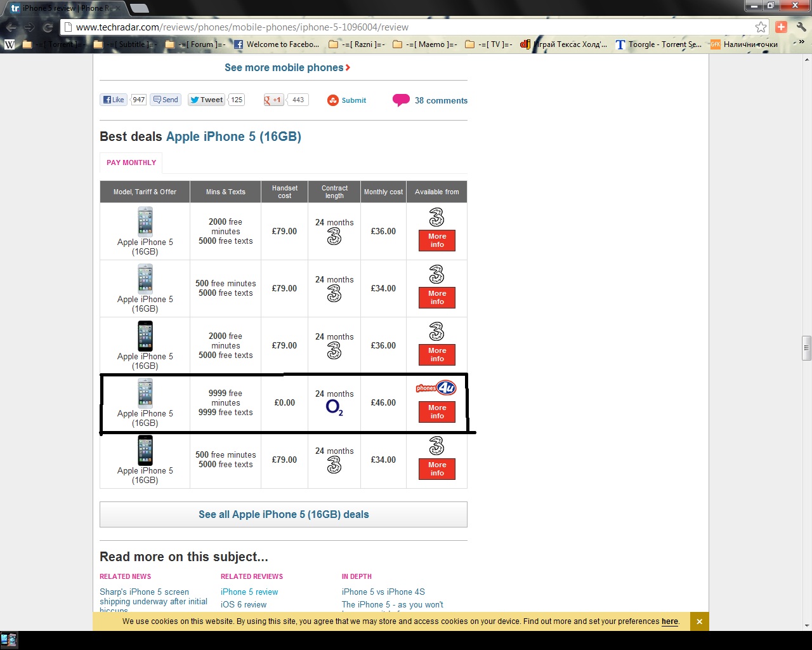The height and width of the screenshot is (650, 812).
Task: Show hidden bookmarks via the overflow chevron
Action: (x=801, y=43)
